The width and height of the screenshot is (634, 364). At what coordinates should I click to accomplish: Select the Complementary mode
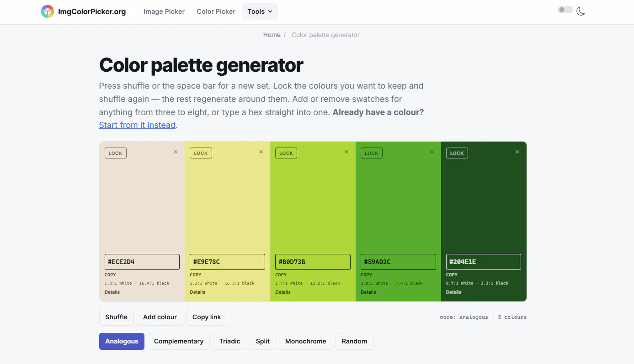179,341
